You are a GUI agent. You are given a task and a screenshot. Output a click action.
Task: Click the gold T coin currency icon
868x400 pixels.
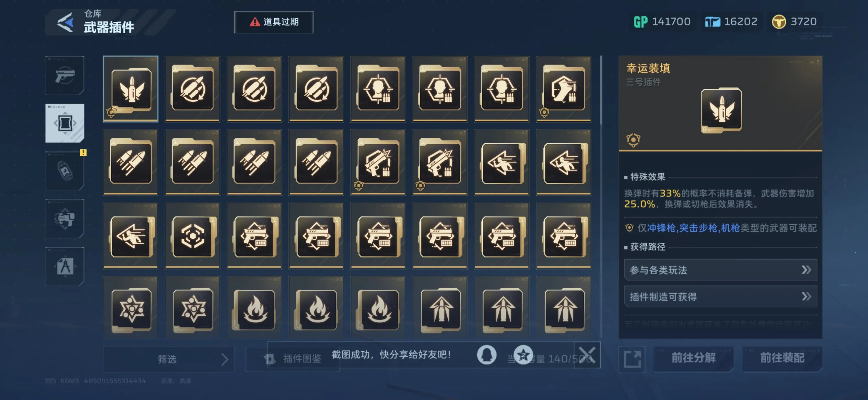(x=779, y=22)
